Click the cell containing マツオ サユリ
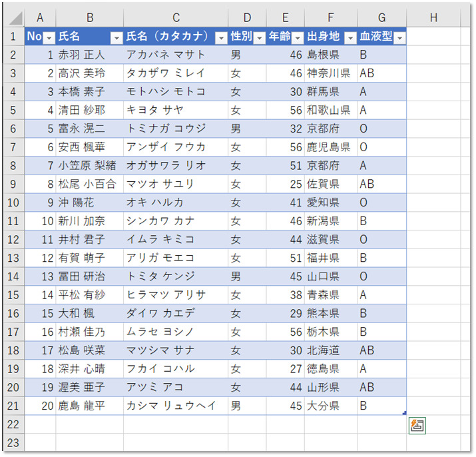The image size is (476, 457). [176, 184]
